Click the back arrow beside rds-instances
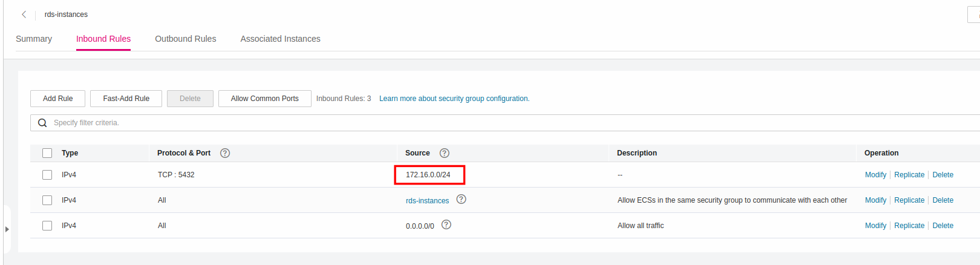The width and height of the screenshot is (980, 265). point(24,15)
